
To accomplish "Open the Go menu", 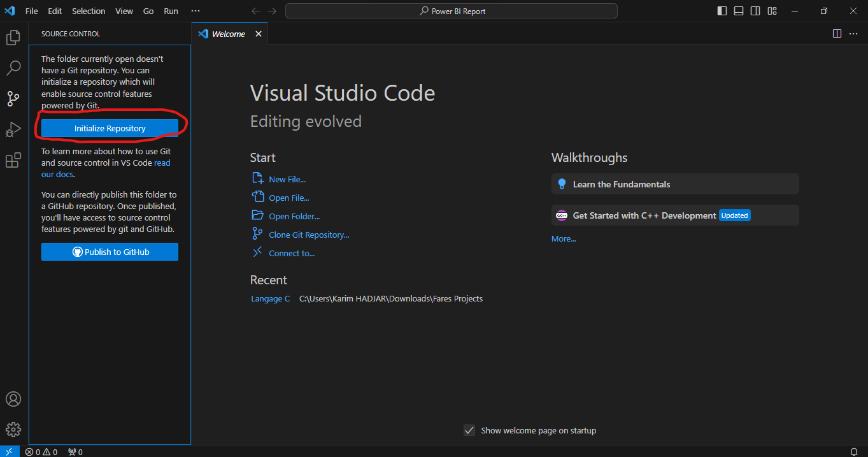I will [148, 11].
